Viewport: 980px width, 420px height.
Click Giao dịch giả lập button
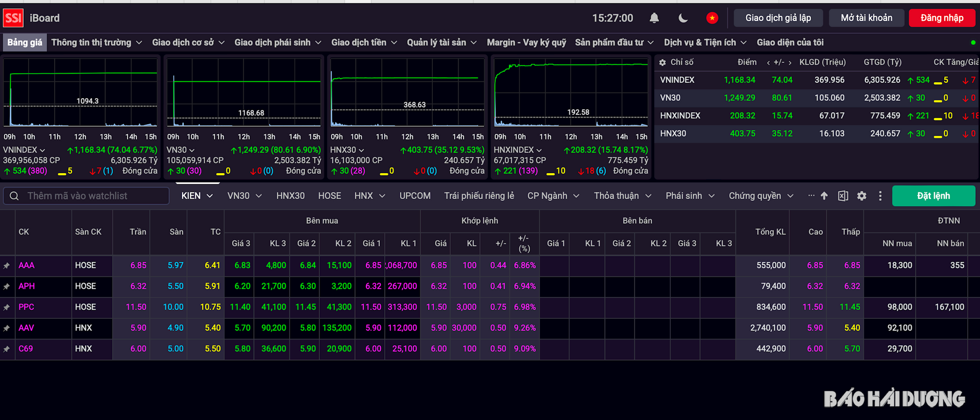778,18
